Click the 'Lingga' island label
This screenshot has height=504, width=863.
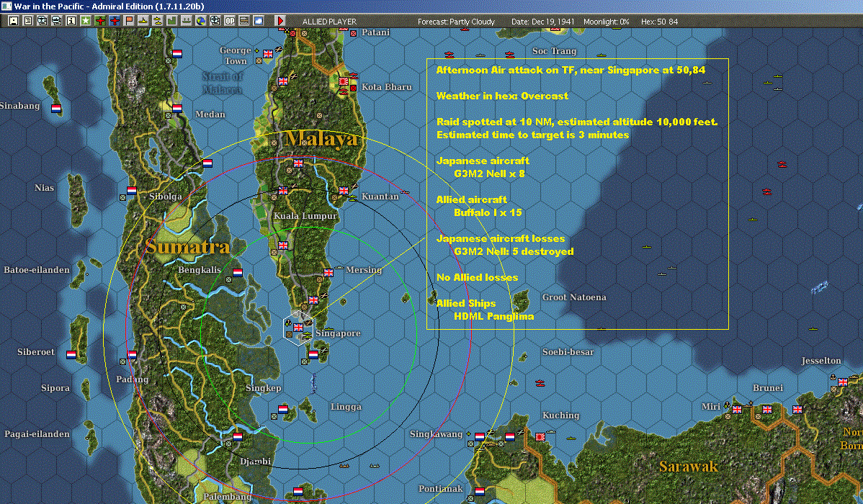[x=346, y=407]
